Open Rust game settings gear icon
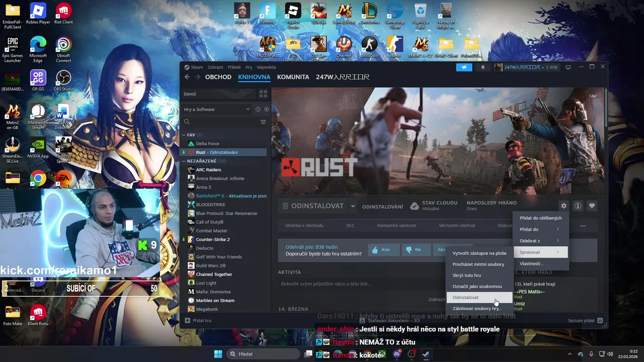 pos(563,206)
